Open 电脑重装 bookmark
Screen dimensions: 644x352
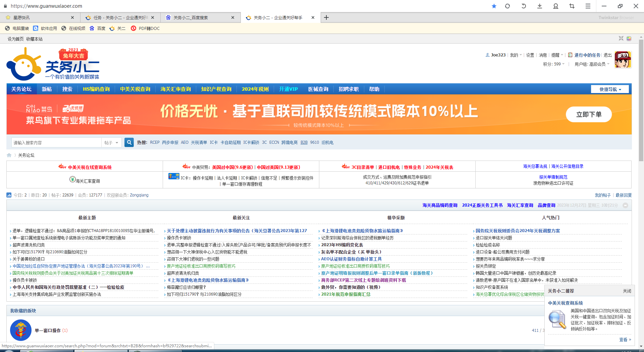(x=17, y=29)
